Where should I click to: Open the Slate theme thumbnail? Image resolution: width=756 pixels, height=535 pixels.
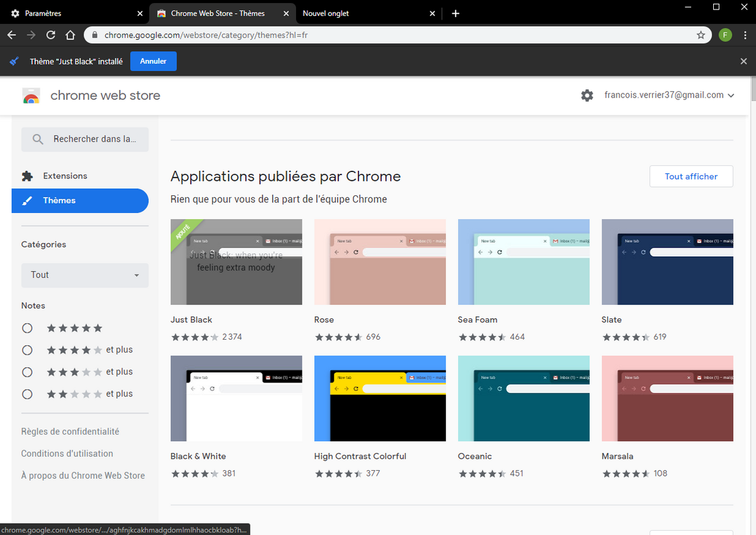[667, 262]
